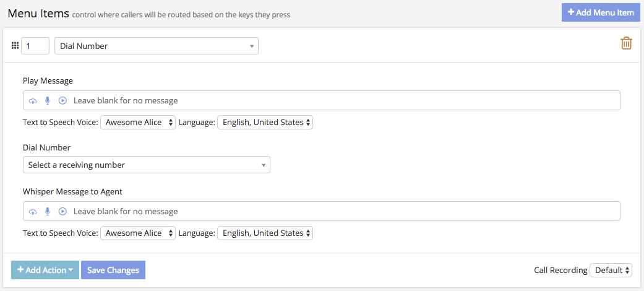Click the trash icon to delete menu item

tap(626, 43)
